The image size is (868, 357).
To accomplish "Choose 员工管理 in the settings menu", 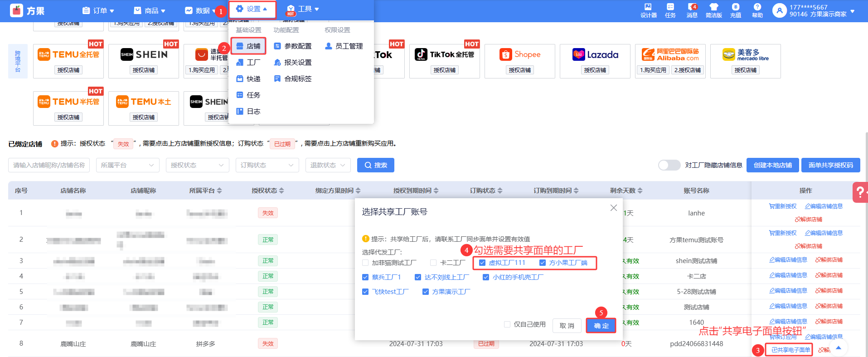I will [344, 46].
